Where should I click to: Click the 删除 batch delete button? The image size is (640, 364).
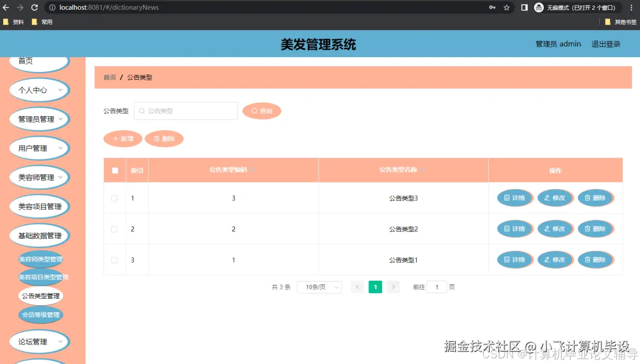[164, 138]
